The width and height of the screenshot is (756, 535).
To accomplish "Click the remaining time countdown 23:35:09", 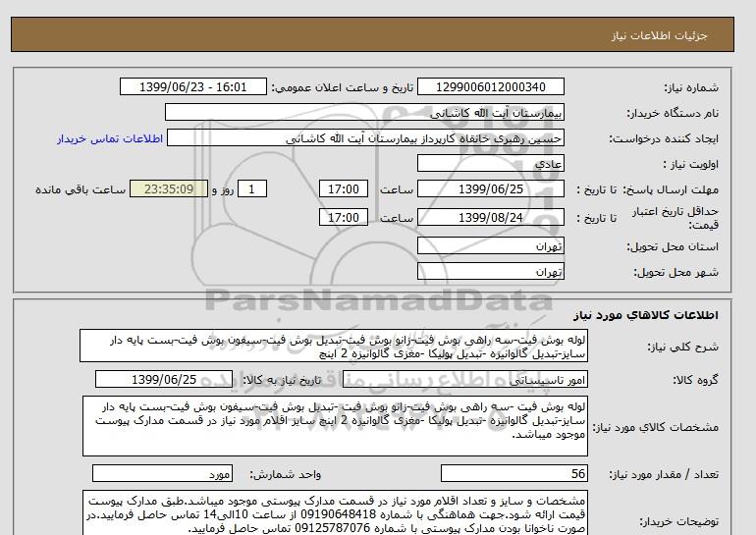I will pyautogui.click(x=169, y=188).
